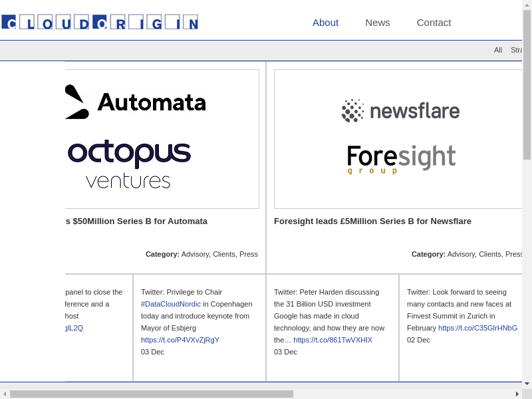Click the horizontal scrollbar thumb
Screen dimensions: 532x399
click(152, 394)
